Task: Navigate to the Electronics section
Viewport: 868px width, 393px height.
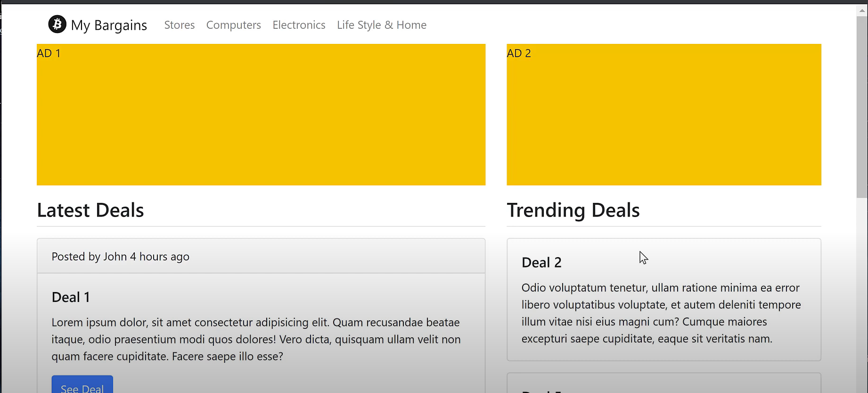Action: coord(299,25)
